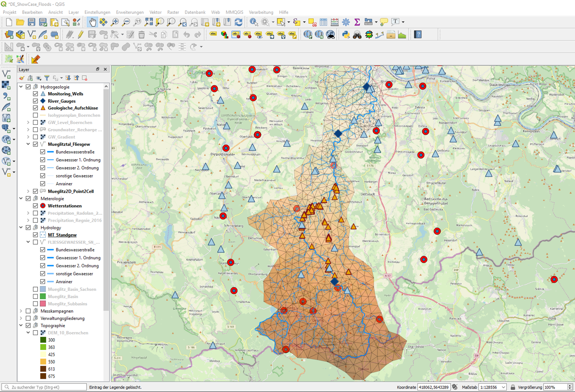
Task: Open the Python console
Action: tap(346, 35)
